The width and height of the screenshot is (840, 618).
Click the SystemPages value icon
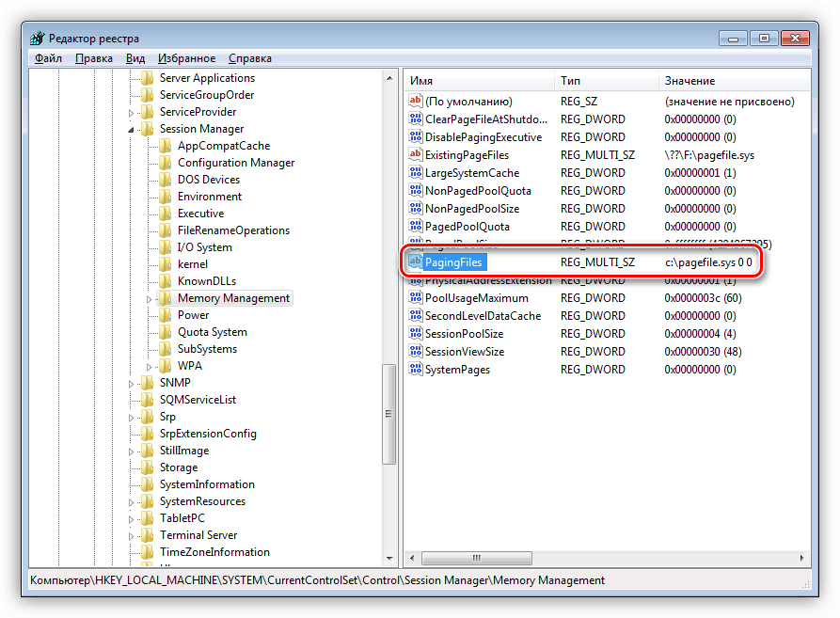point(415,369)
